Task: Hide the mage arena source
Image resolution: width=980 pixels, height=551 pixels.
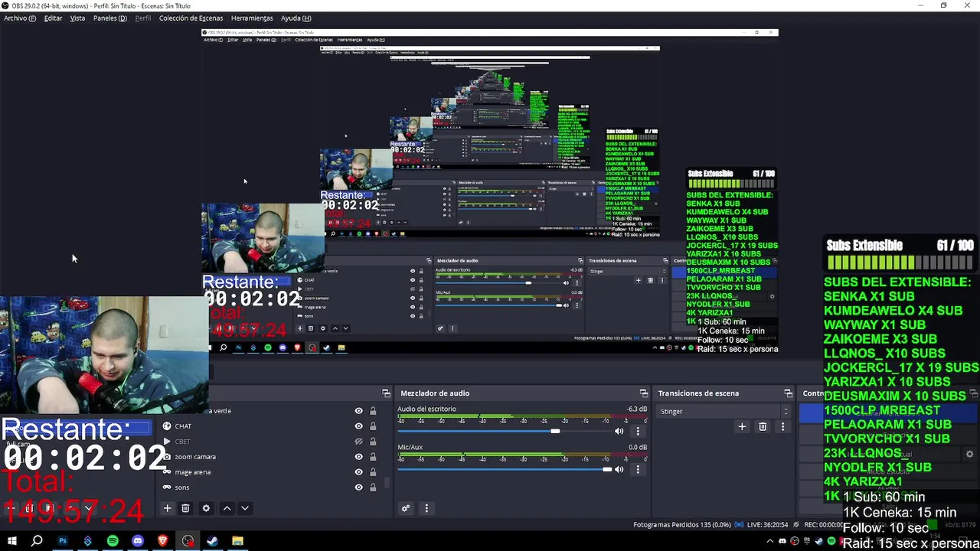Action: click(x=358, y=472)
